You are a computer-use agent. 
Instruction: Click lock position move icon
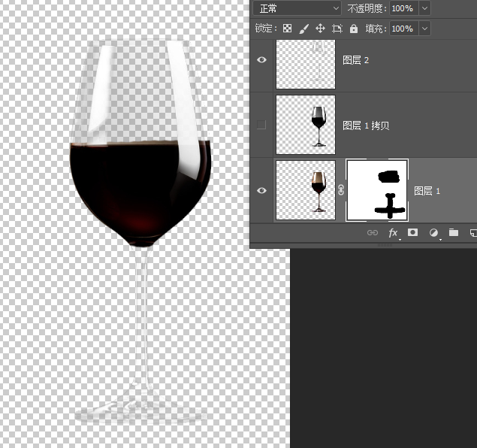tap(320, 29)
